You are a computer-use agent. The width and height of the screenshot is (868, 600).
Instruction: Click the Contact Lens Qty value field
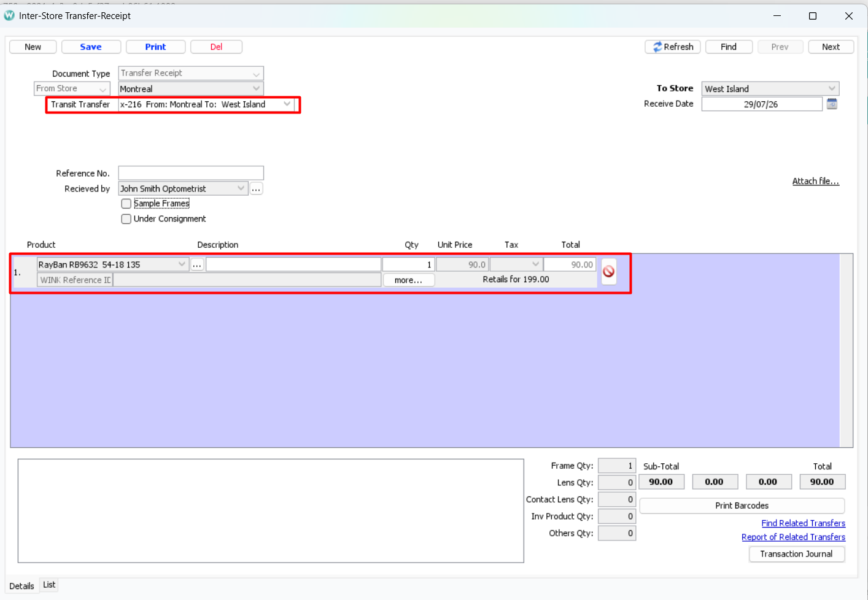[x=617, y=499]
